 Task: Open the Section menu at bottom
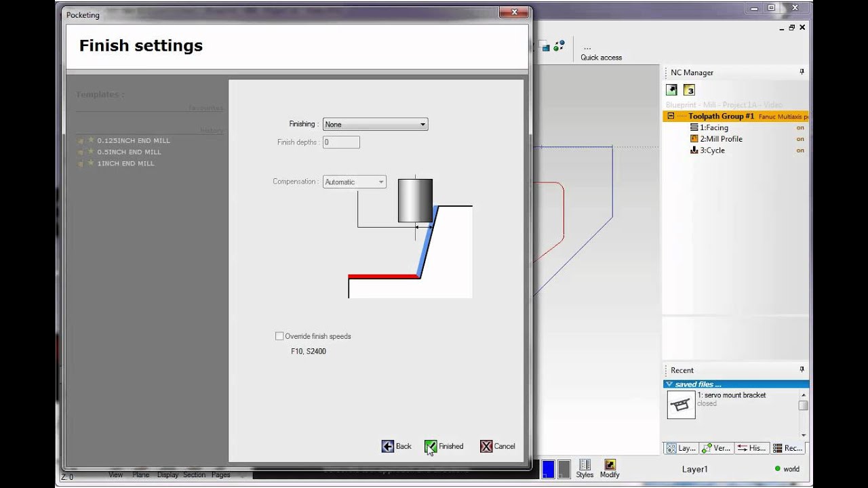(x=194, y=475)
